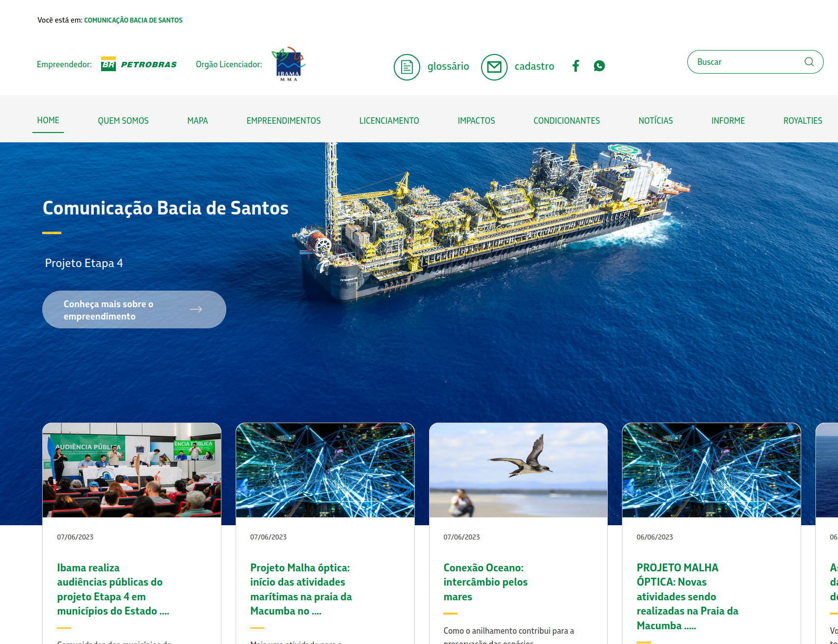Open the EMPREENDIMENTOS menu item

(283, 121)
